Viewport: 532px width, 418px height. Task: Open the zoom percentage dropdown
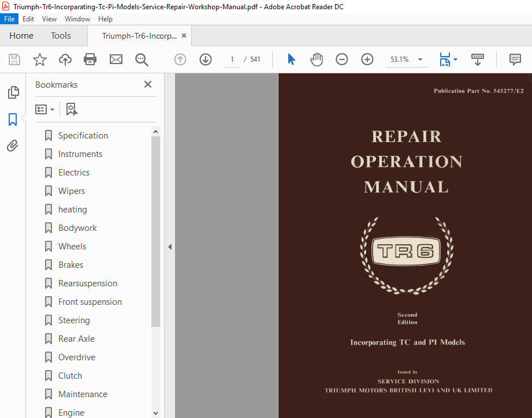point(420,59)
